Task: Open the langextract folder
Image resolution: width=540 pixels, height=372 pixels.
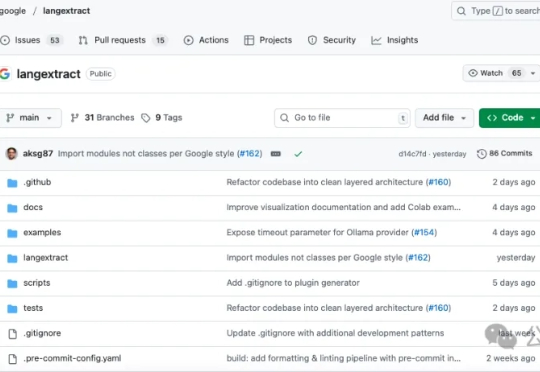Action: (45, 258)
